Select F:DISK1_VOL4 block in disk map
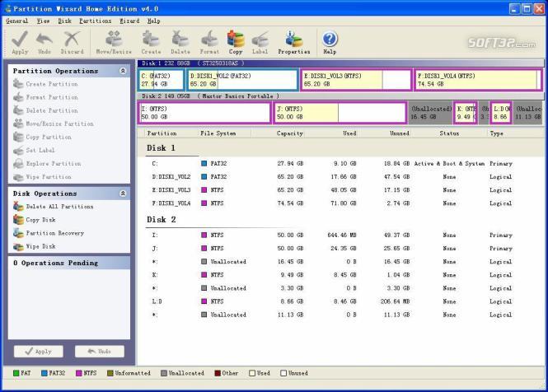This screenshot has width=548, height=392. pyautogui.click(x=478, y=80)
